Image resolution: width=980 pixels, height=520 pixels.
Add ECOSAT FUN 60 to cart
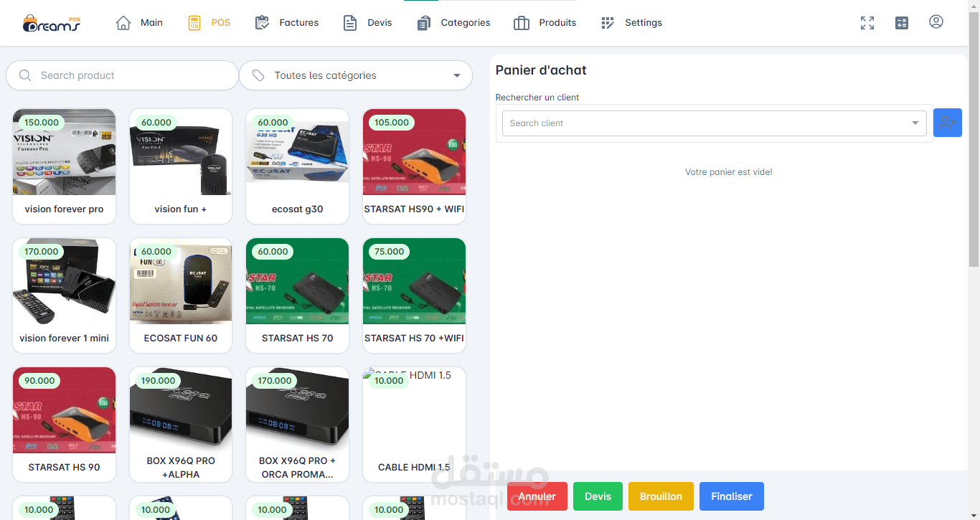[x=181, y=296]
